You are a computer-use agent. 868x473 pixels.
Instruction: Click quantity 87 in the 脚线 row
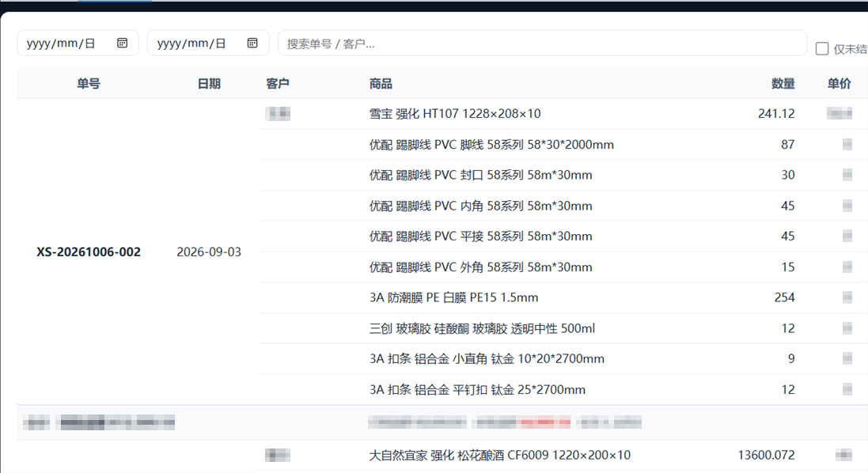[788, 145]
